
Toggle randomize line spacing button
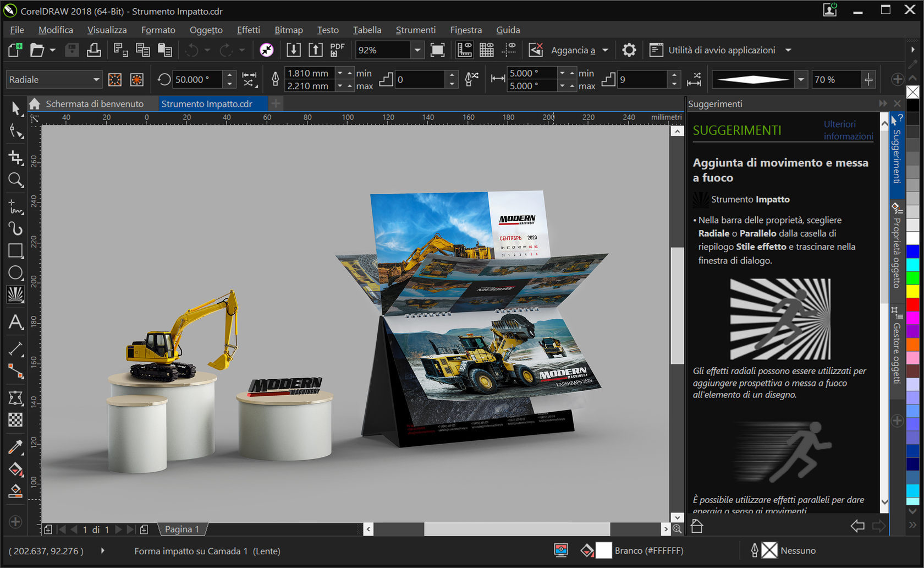tap(695, 80)
